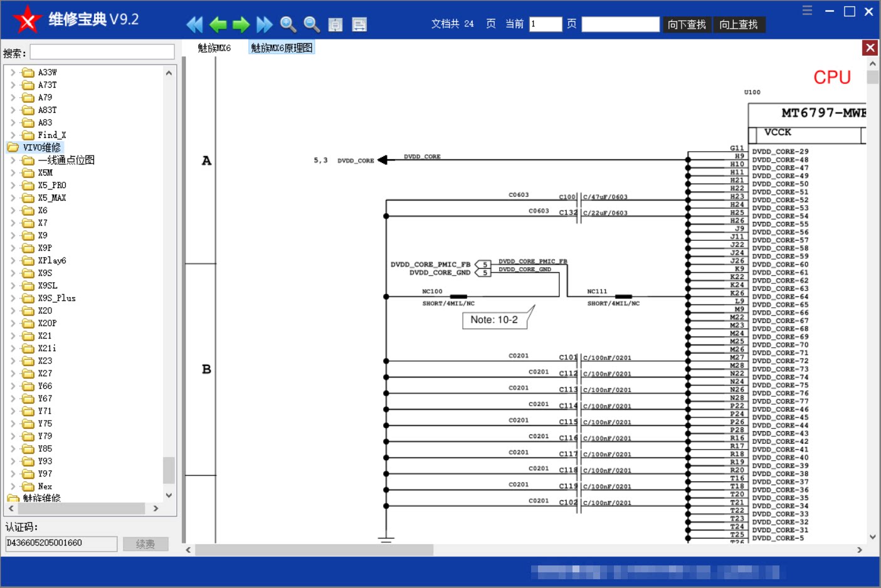This screenshot has width=881, height=588.
Task: Select the X7 tree item
Action: point(43,223)
